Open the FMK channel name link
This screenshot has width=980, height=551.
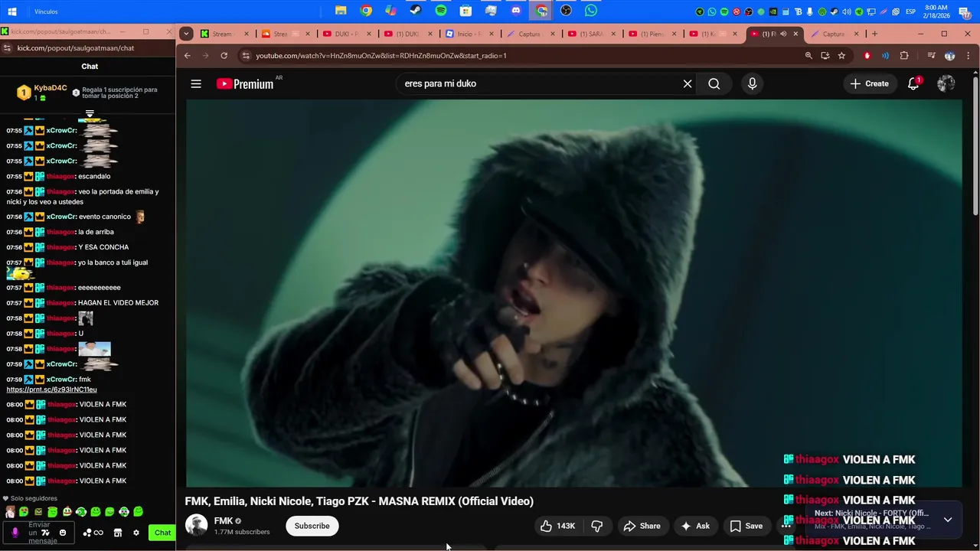click(x=224, y=521)
